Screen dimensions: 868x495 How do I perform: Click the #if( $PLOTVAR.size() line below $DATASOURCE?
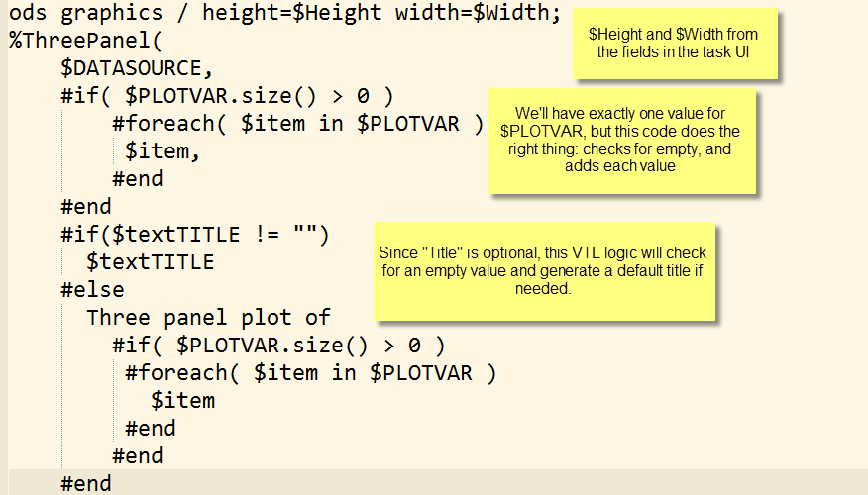click(x=227, y=97)
